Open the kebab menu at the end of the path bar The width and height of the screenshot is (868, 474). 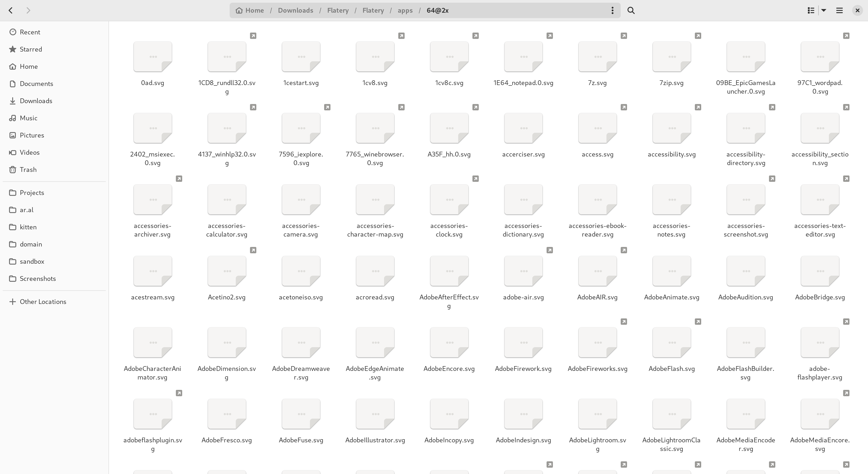[612, 10]
